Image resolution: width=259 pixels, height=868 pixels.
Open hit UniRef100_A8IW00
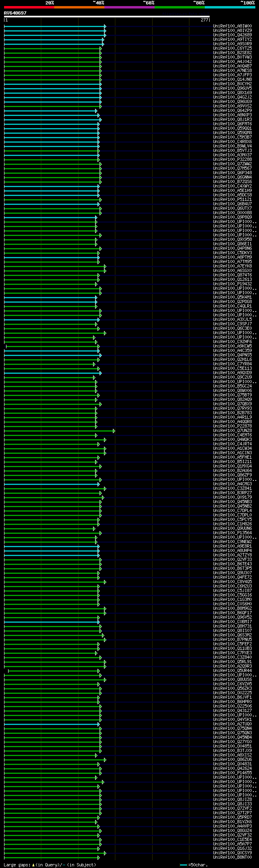coord(232,26)
